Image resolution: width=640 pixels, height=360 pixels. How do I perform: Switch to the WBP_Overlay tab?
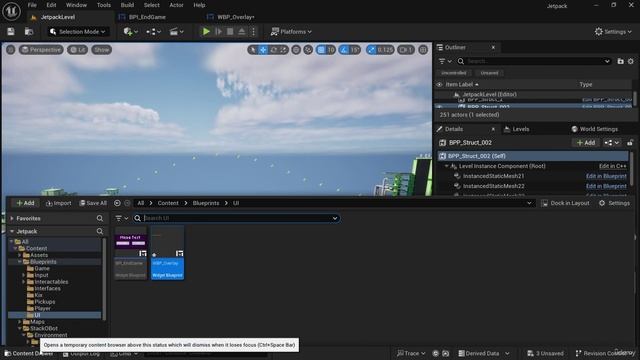[236, 17]
